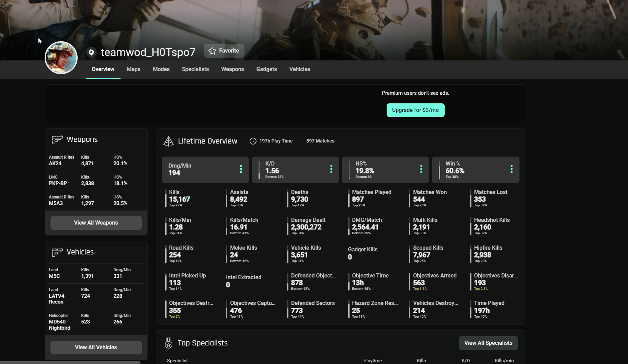Click the Top Specialists medal icon
The width and height of the screenshot is (628, 364).
(x=168, y=343)
